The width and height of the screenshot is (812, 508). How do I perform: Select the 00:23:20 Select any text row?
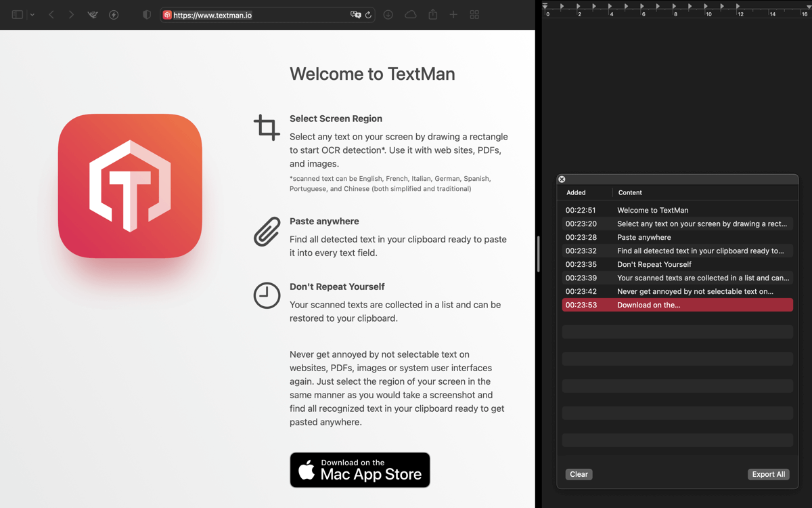pyautogui.click(x=677, y=224)
